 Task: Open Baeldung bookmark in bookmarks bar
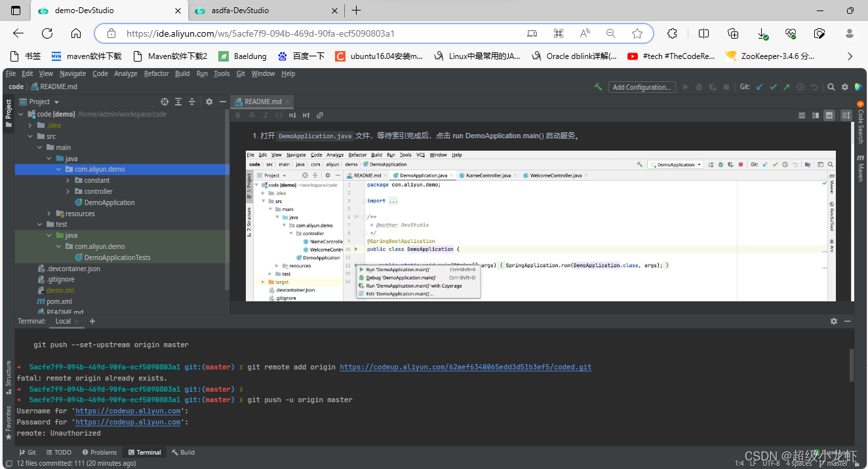[x=242, y=56]
